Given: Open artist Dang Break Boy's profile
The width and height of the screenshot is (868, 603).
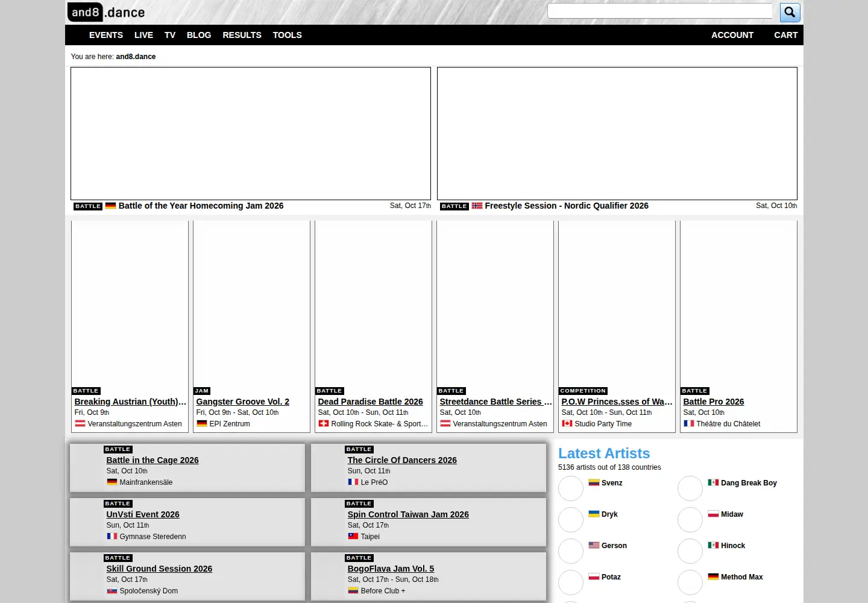Looking at the screenshot, I should point(749,483).
